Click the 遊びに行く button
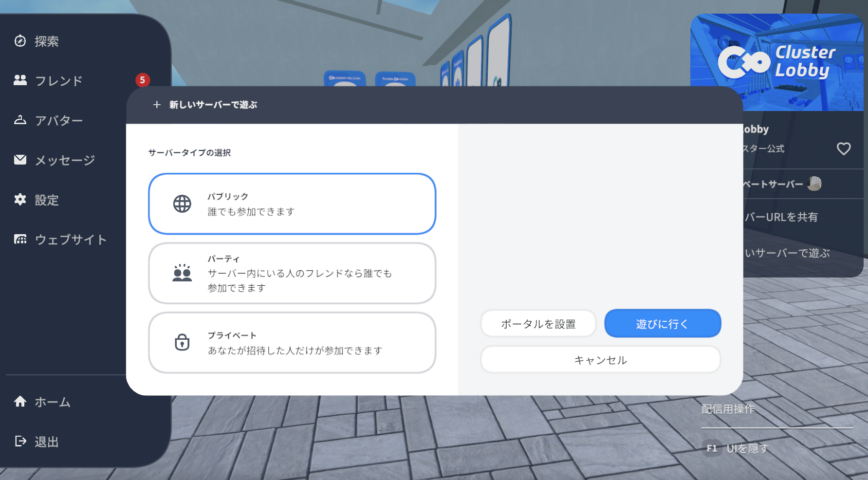The height and width of the screenshot is (480, 868). tap(663, 323)
